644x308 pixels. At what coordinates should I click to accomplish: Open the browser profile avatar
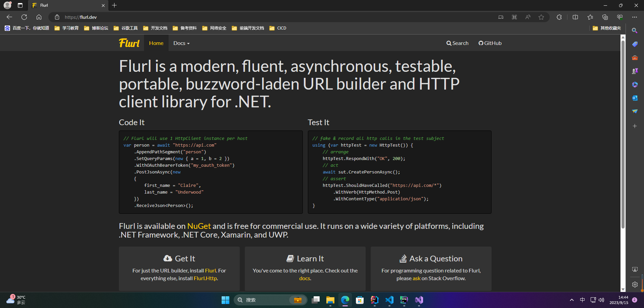(7, 5)
